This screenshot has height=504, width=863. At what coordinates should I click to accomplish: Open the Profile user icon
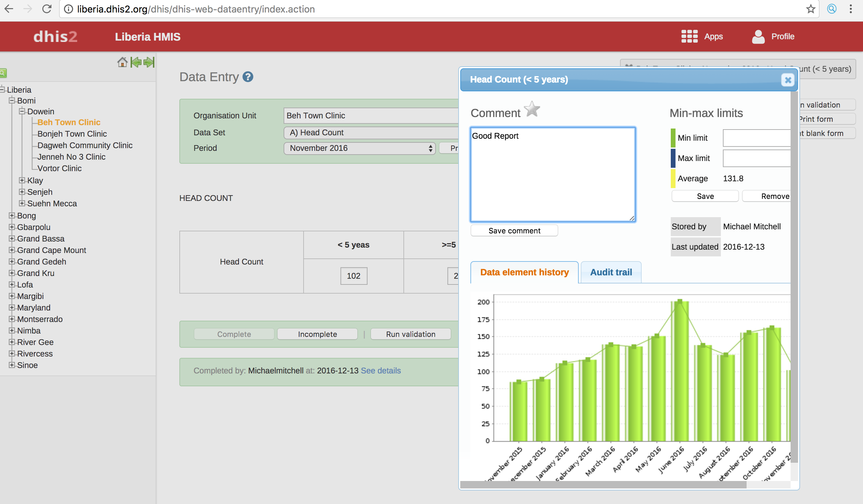tap(758, 37)
